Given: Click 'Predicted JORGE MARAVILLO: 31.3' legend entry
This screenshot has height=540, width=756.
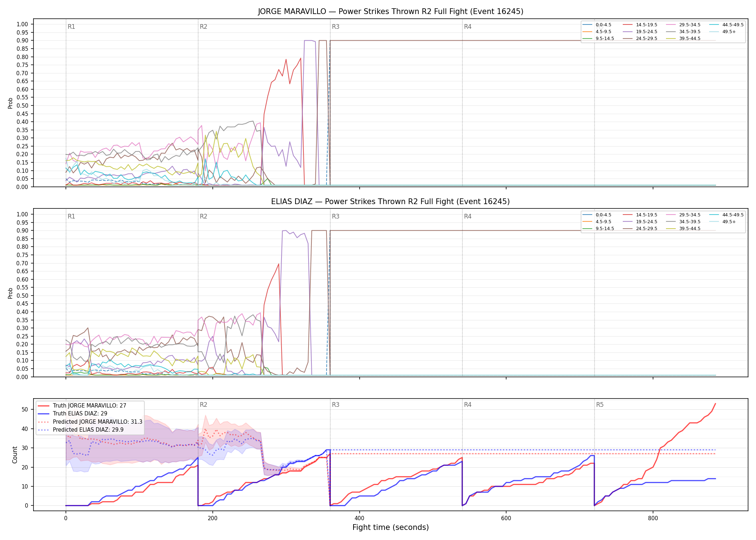Looking at the screenshot, I should pyautogui.click(x=98, y=422).
